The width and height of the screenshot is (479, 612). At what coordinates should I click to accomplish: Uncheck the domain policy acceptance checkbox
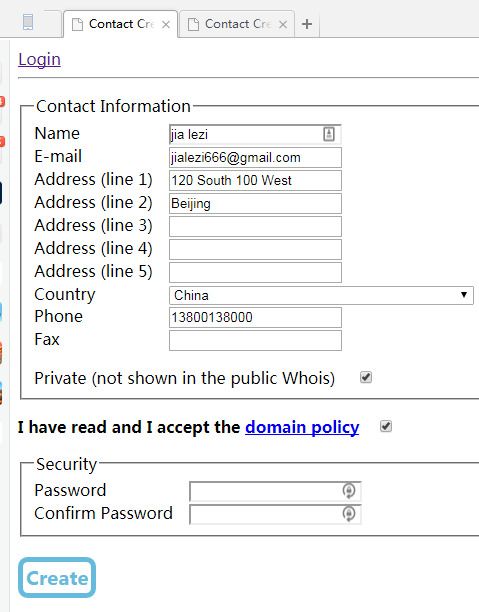point(386,426)
